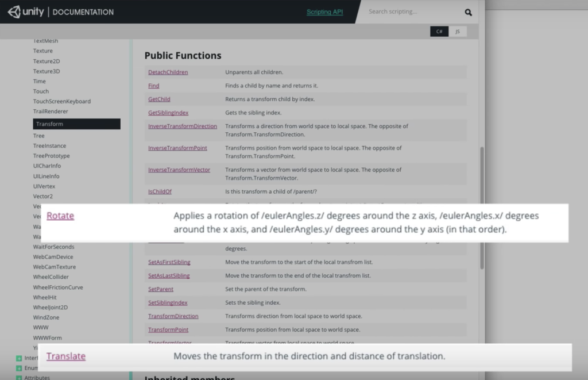This screenshot has width=588, height=380.
Task: Select UIVertex in the sidebar
Action: pos(44,186)
